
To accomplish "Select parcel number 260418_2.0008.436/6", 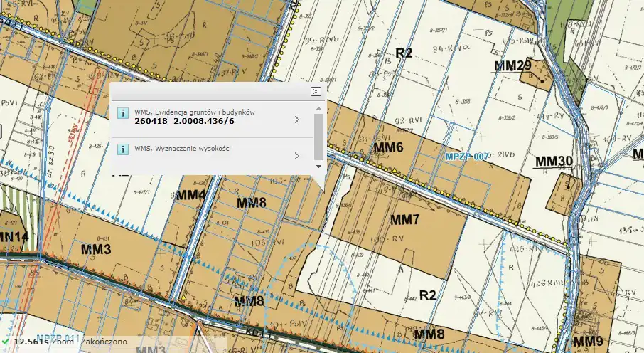I will [x=184, y=121].
